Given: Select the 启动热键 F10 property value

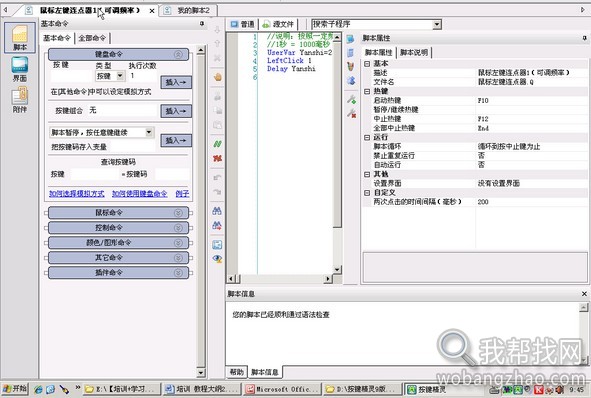Looking at the screenshot, I should tap(531, 101).
